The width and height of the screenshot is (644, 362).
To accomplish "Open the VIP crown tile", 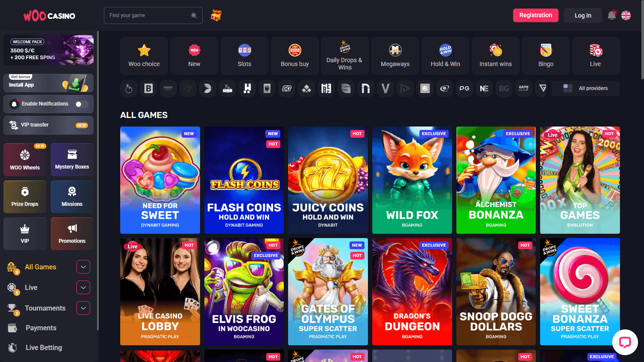I will (x=25, y=234).
